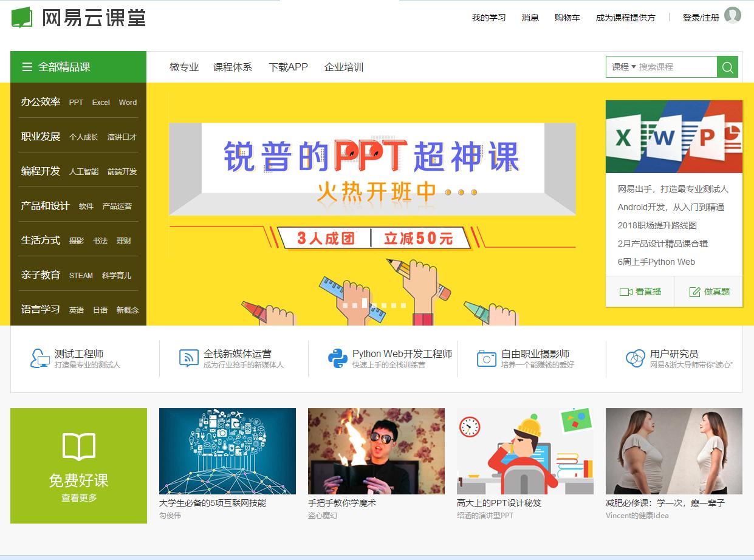Click the green search magnifier icon
The image size is (754, 560).
[x=727, y=67]
